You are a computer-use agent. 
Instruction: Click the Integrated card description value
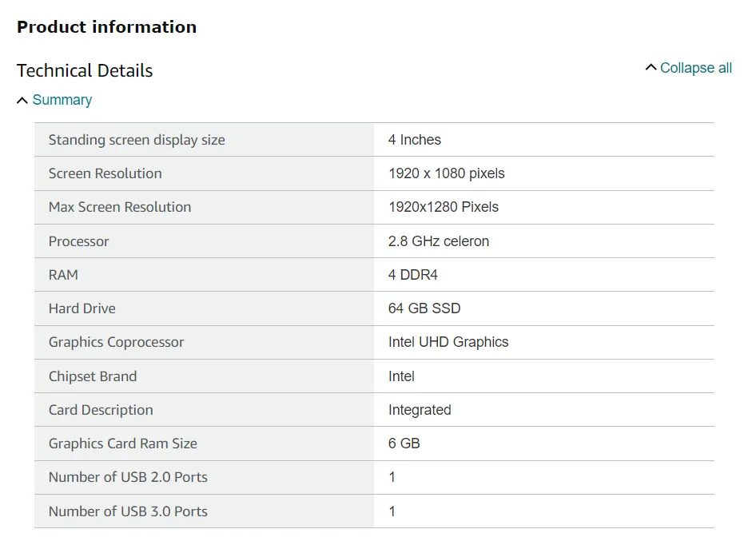420,410
